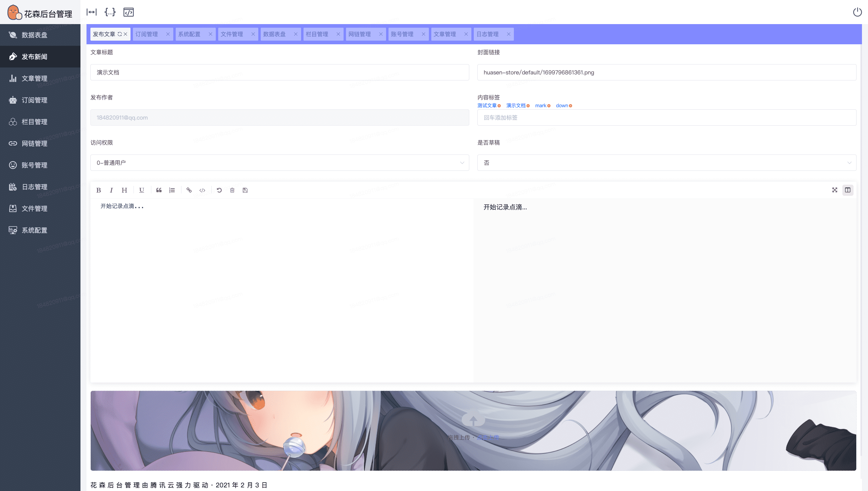Open 栏目管理 in the sidebar
Screen dimensions: 868x491
(40, 122)
